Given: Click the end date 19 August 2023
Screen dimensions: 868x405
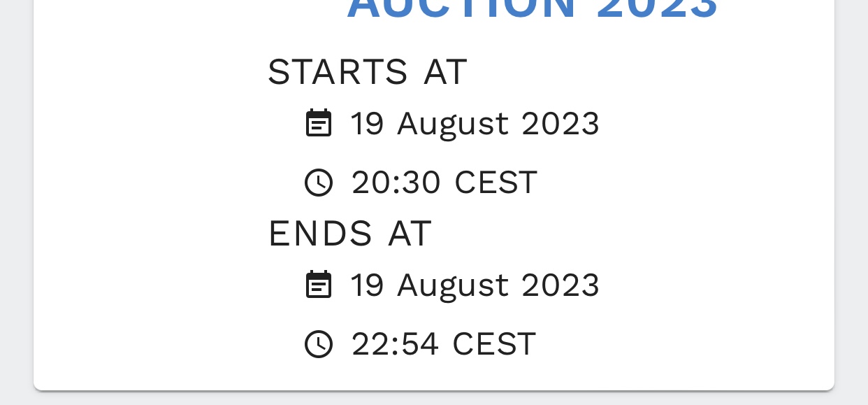Looking at the screenshot, I should point(475,286).
